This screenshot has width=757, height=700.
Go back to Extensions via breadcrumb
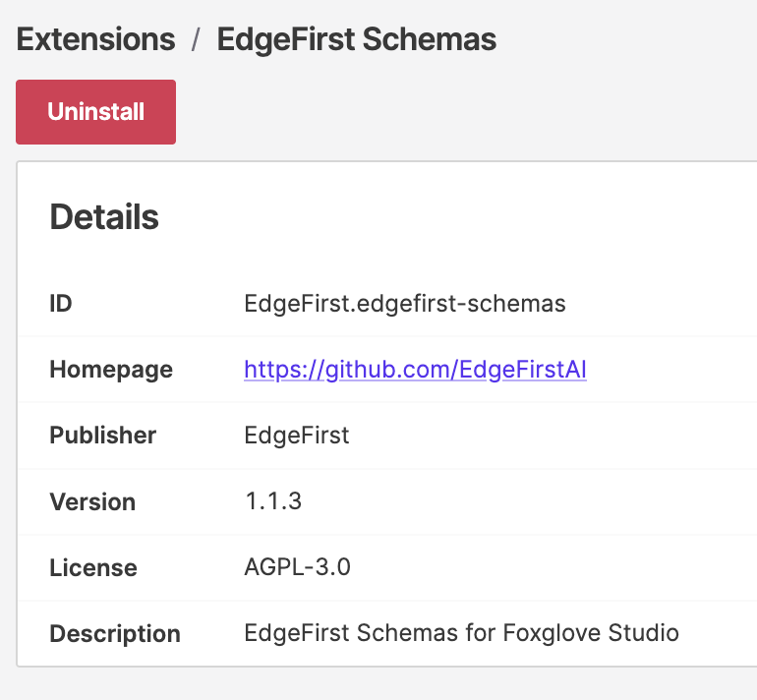pyautogui.click(x=96, y=39)
